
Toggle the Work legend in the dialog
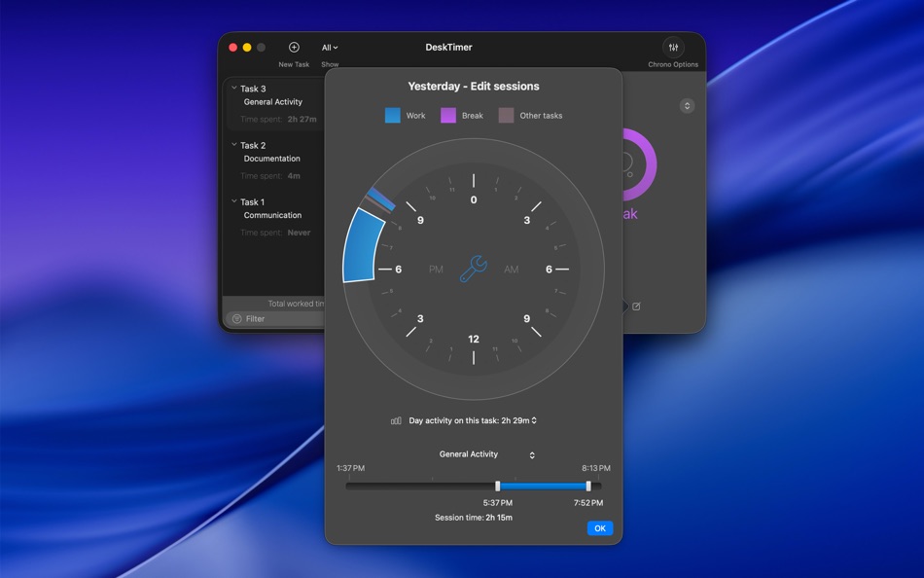392,115
